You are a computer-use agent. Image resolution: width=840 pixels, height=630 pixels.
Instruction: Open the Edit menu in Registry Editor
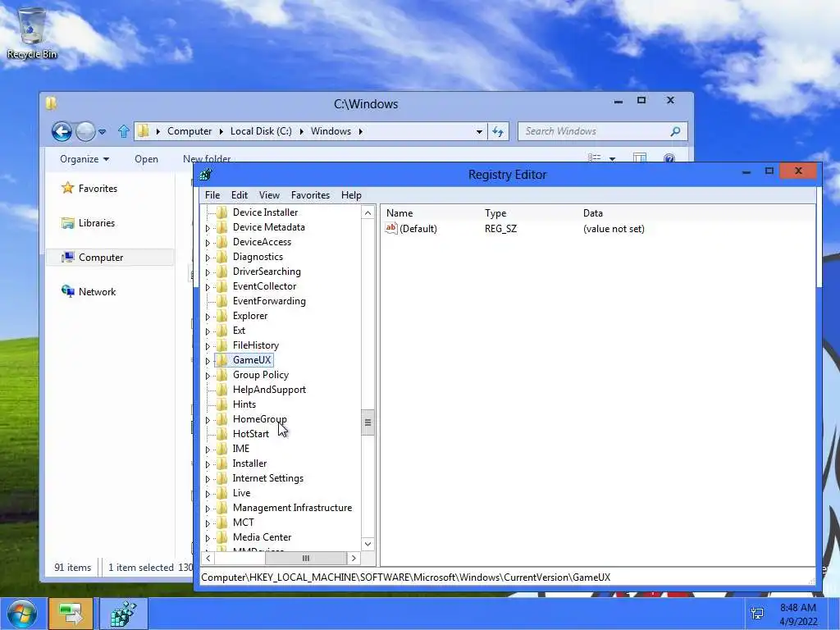pyautogui.click(x=239, y=195)
